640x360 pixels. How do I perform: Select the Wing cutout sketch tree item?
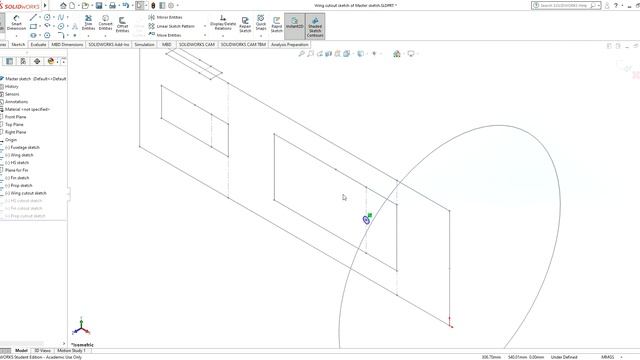pyautogui.click(x=24, y=193)
